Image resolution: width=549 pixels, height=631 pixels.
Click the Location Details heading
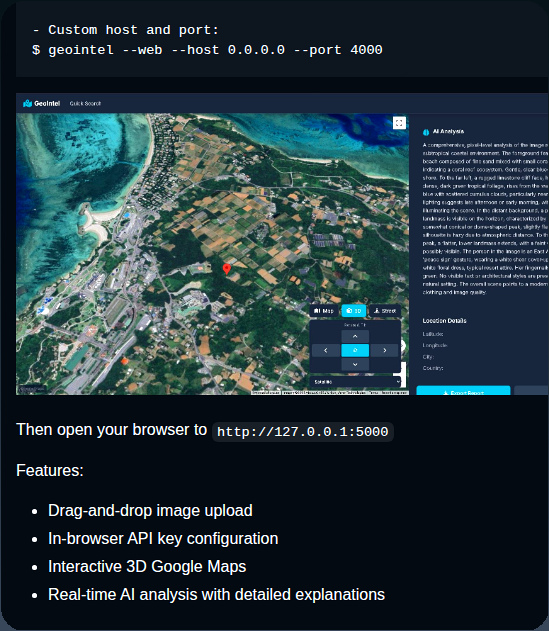point(444,321)
